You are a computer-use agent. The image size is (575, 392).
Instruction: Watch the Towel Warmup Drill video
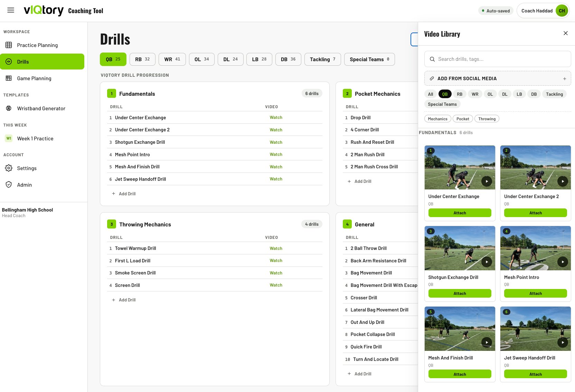pyautogui.click(x=276, y=248)
